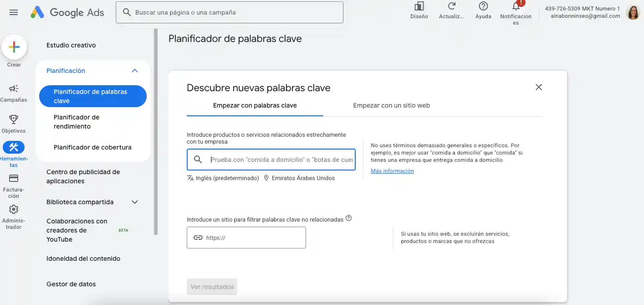Expand Biblioteca compartida section

pos(135,202)
